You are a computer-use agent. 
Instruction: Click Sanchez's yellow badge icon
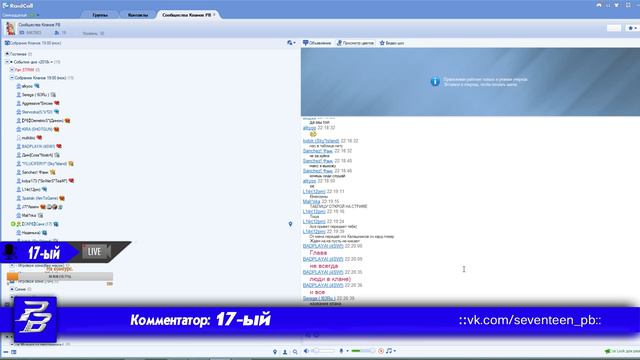pos(52,172)
